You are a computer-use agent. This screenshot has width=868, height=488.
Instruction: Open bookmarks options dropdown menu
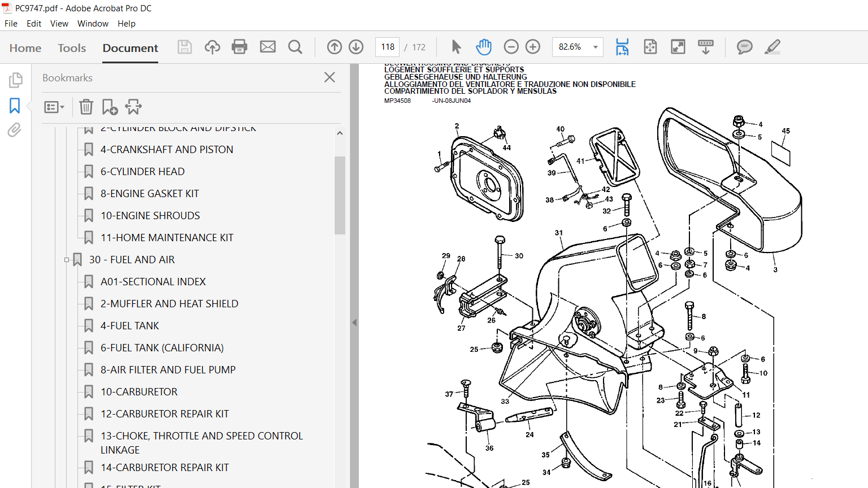click(54, 107)
